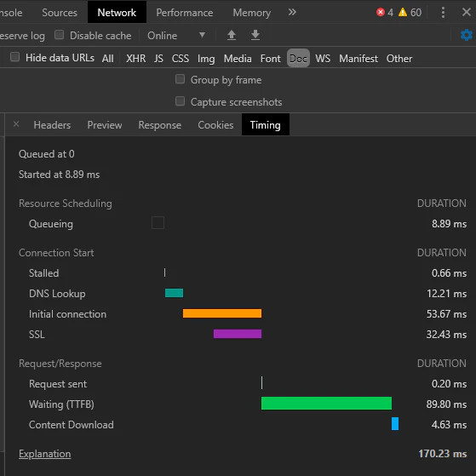The width and height of the screenshot is (476, 476).
Task: Open the Online throttling dropdown
Action: [x=176, y=36]
